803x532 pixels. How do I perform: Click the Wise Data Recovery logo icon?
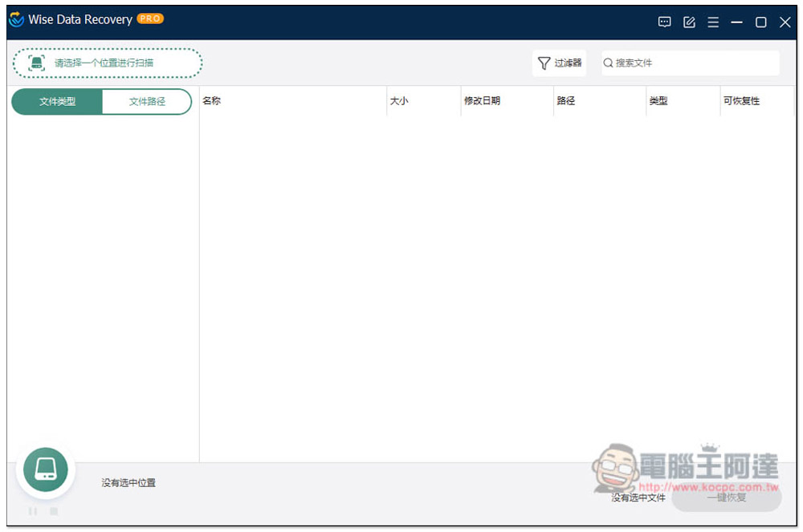16,19
